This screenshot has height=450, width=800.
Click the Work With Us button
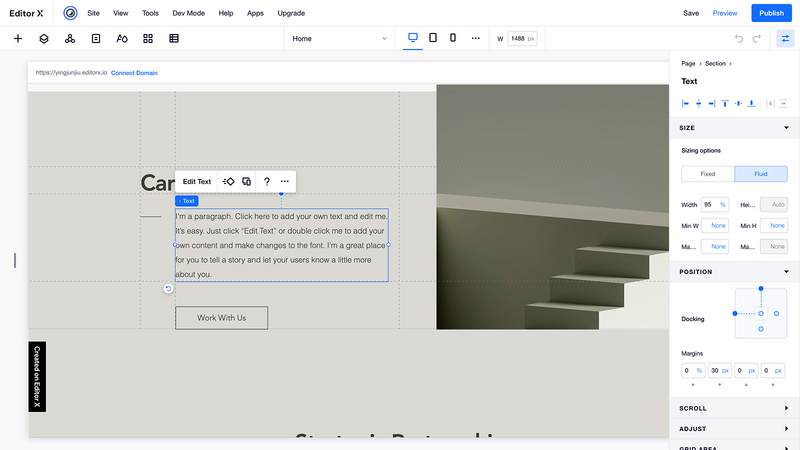coord(221,318)
